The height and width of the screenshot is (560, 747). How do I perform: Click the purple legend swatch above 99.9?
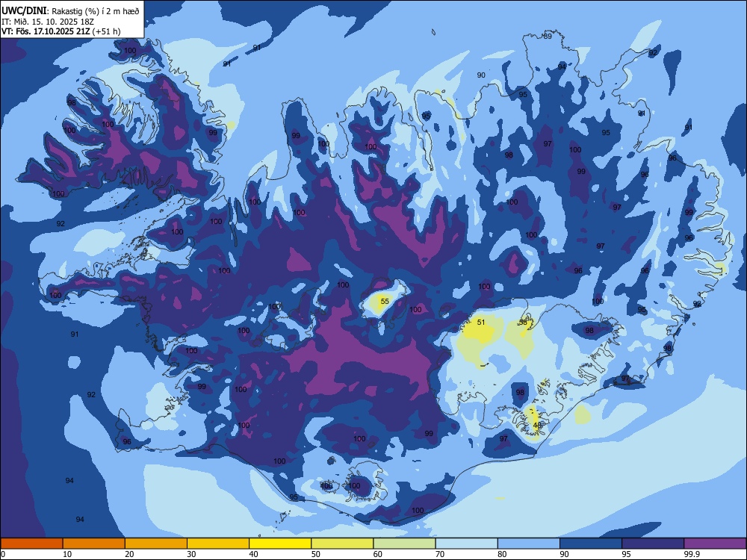tap(715, 544)
